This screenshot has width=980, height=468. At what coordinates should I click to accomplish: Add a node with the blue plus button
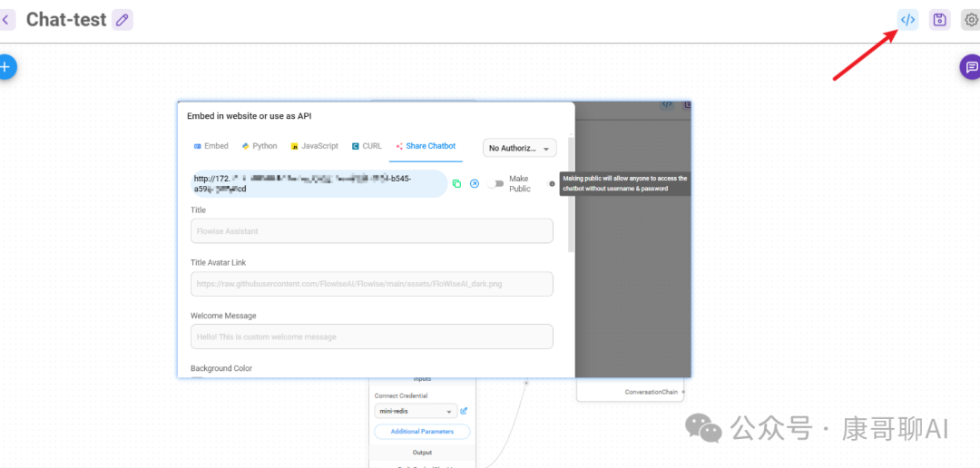coord(6,67)
